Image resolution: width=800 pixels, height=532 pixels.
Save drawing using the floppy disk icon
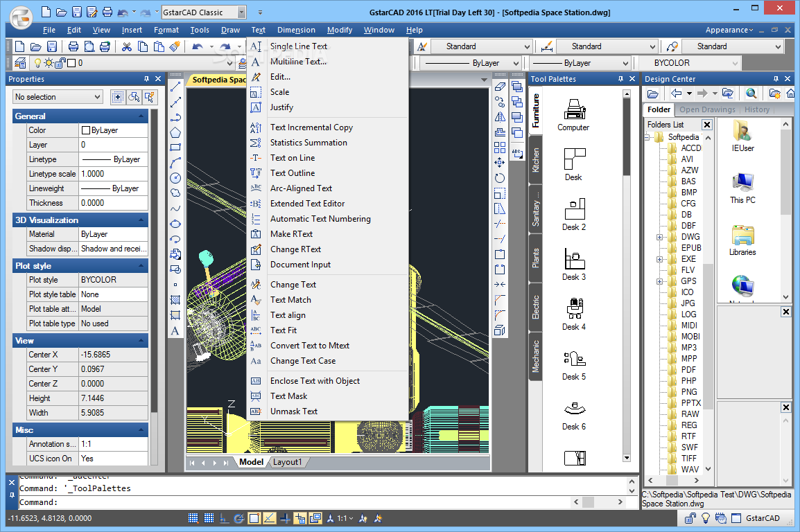point(51,47)
